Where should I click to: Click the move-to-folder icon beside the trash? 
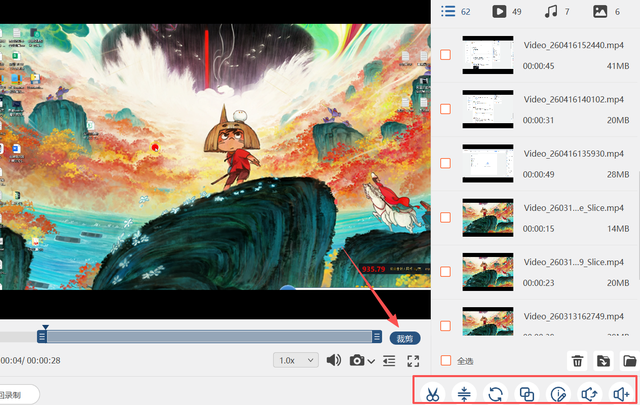pos(603,361)
